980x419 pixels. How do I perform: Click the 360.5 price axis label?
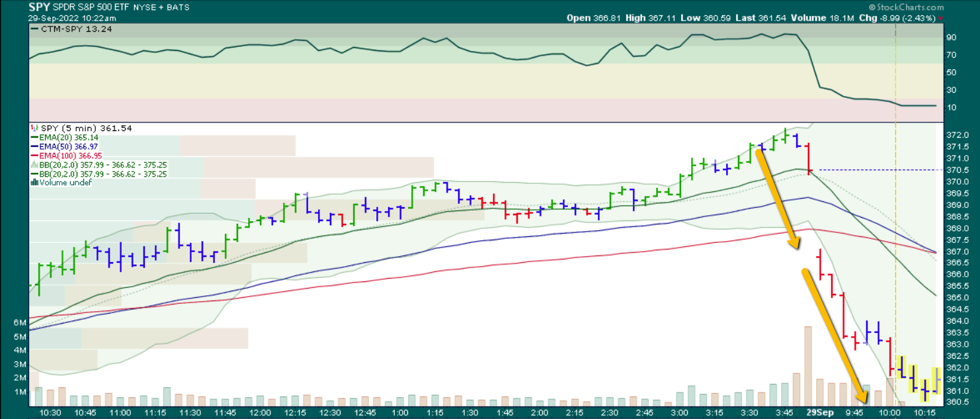pos(957,402)
